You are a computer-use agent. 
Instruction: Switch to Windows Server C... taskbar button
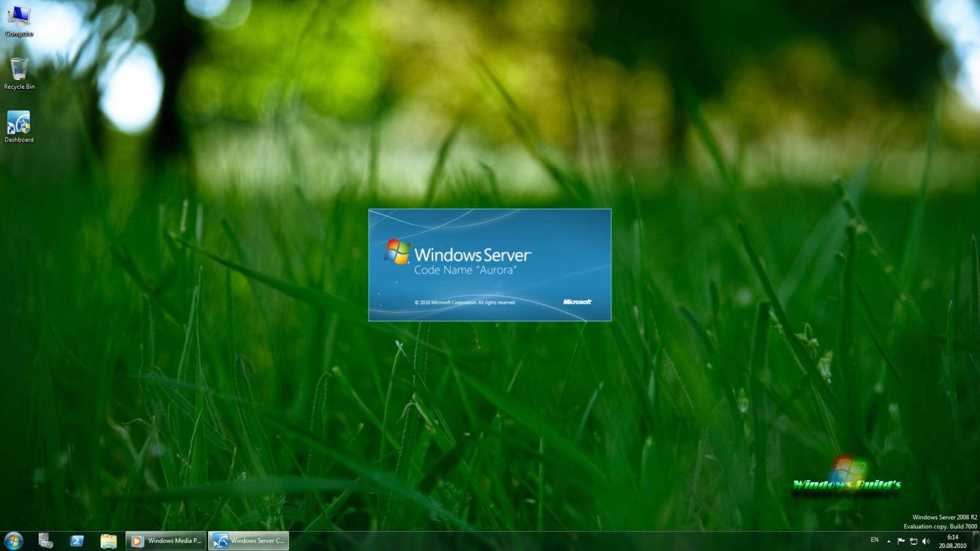pos(249,541)
